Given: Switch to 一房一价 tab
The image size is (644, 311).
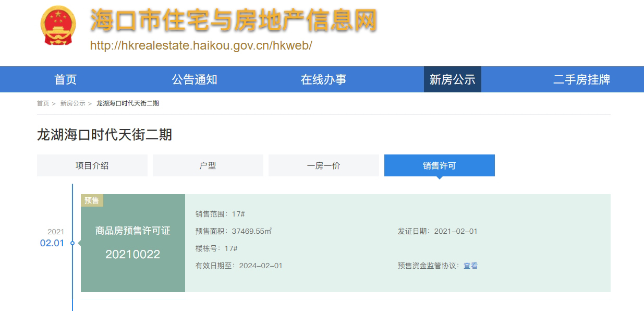Looking at the screenshot, I should (x=324, y=165).
